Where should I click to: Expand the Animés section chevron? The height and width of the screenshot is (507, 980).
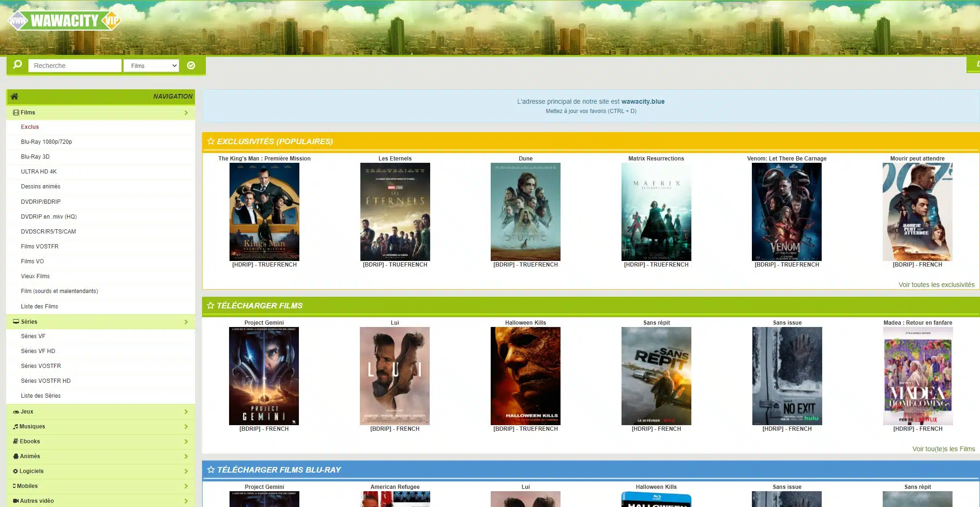point(186,456)
